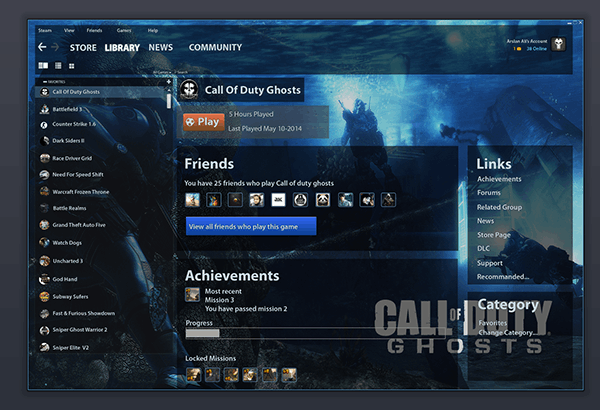The image size is (600, 410).
Task: Click the achievements Progress bar
Action: coord(316,333)
